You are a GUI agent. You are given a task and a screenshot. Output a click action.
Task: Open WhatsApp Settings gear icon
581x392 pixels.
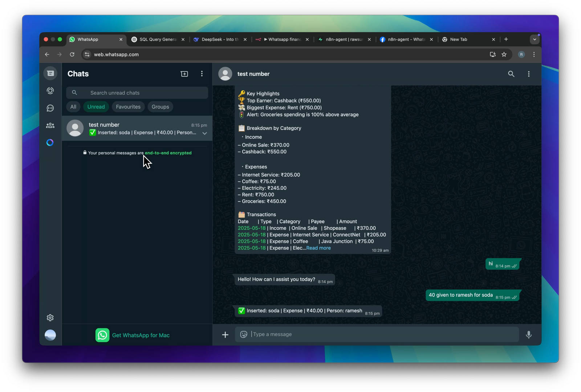(x=50, y=318)
